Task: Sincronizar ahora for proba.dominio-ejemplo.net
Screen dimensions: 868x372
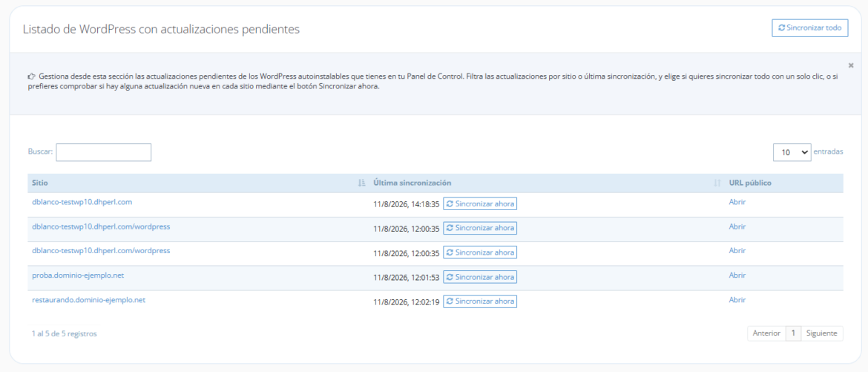Action: coord(480,277)
